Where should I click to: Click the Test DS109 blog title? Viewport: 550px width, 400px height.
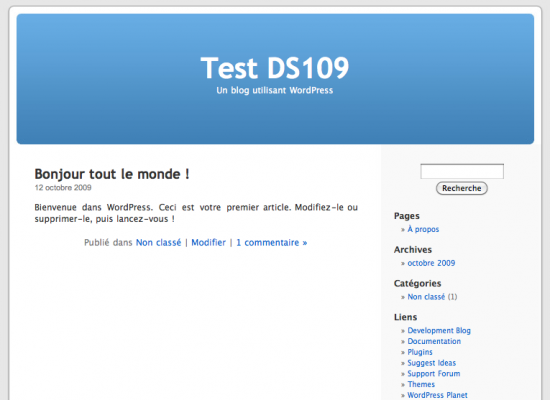(275, 68)
